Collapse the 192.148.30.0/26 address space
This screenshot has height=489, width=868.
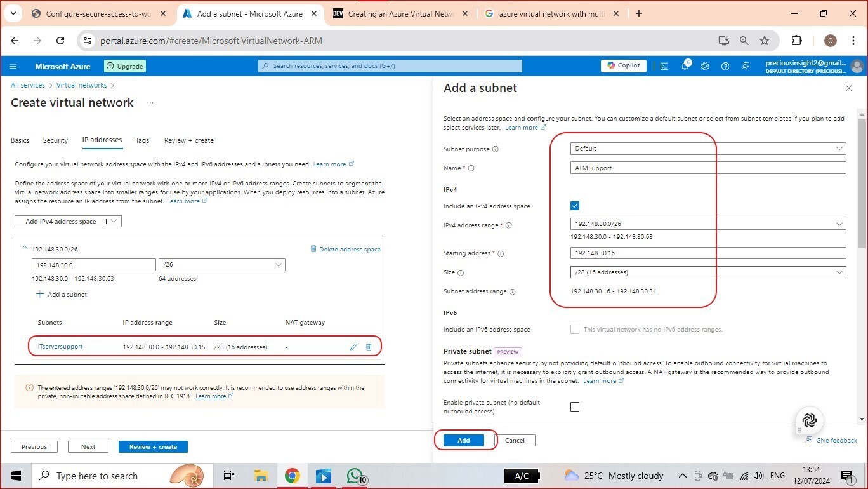[25, 248]
